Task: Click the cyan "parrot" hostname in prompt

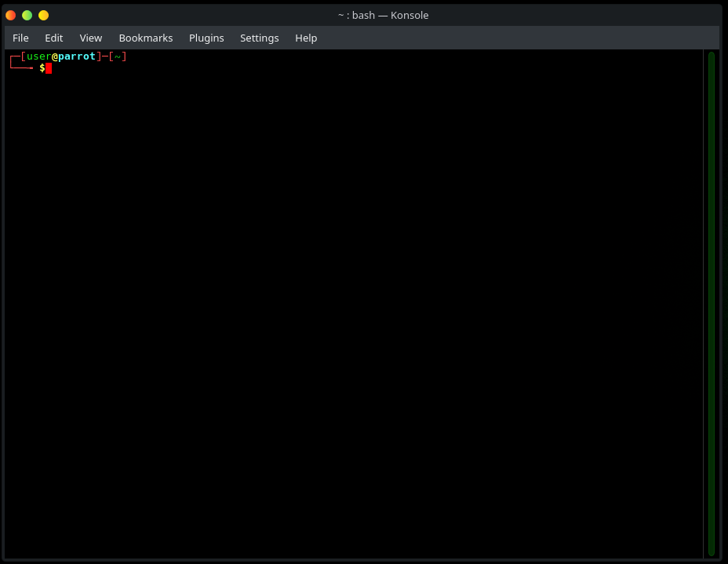Action: coord(77,56)
